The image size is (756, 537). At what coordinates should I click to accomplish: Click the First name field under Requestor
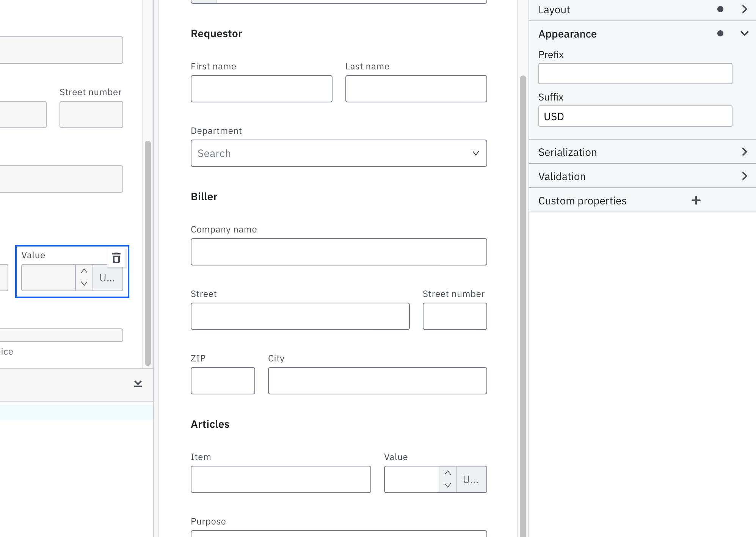(x=261, y=88)
